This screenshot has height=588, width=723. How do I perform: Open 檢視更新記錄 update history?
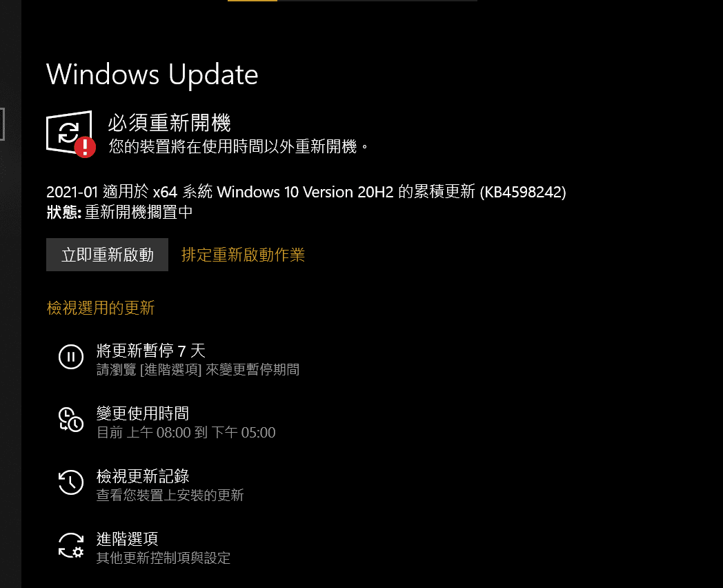coord(143,476)
